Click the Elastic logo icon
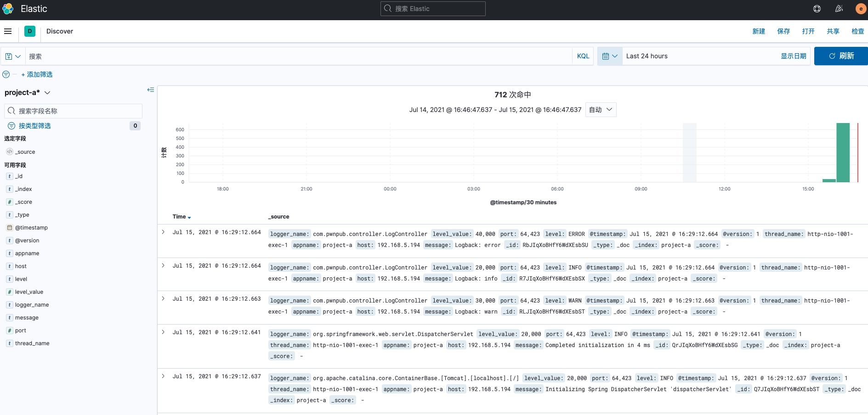The width and height of the screenshot is (868, 415). click(8, 9)
